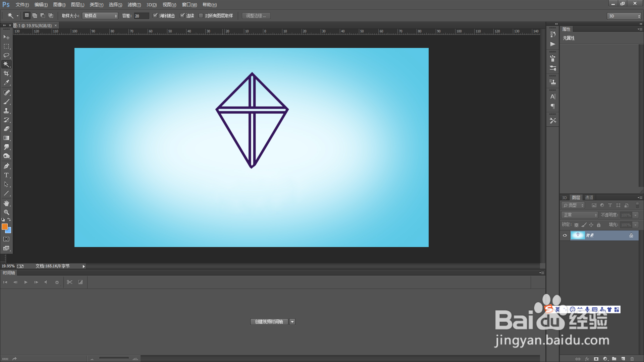This screenshot has width=644, height=362.
Task: Select the Gradient tool
Action: [6, 138]
